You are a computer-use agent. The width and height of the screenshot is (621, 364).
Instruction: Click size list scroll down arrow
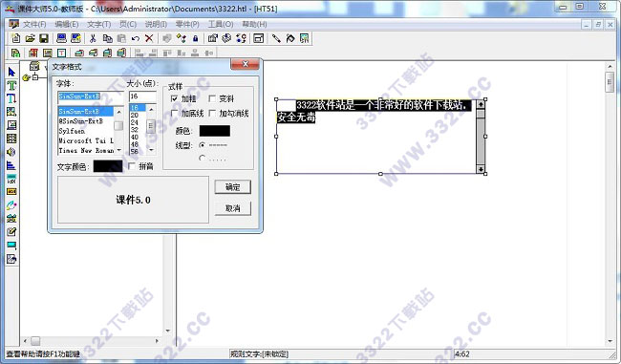(x=151, y=150)
